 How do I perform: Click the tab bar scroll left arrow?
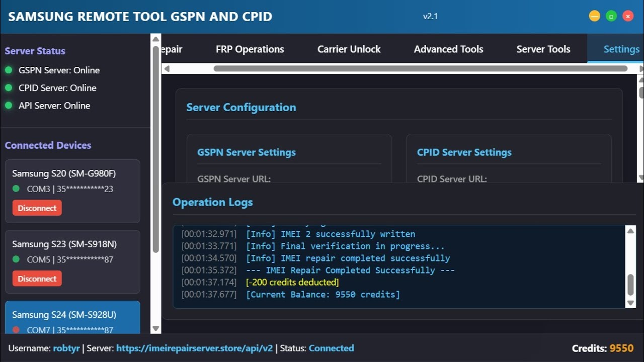167,68
